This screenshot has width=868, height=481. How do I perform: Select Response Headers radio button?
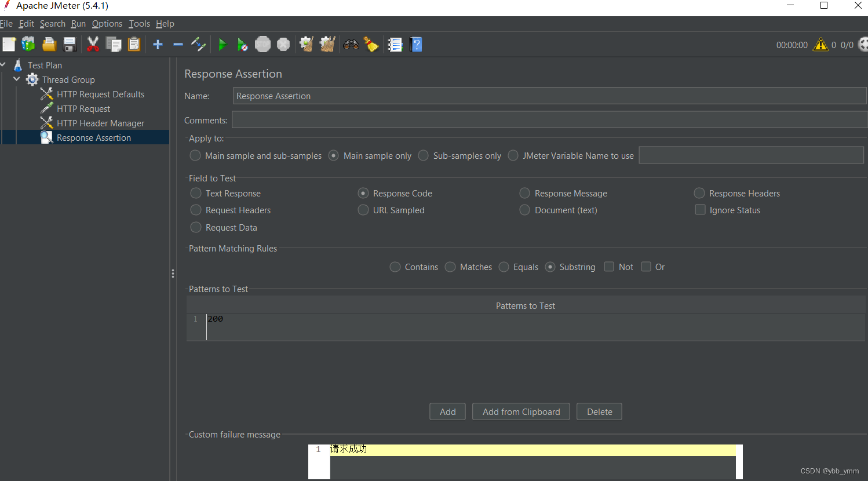pos(699,193)
